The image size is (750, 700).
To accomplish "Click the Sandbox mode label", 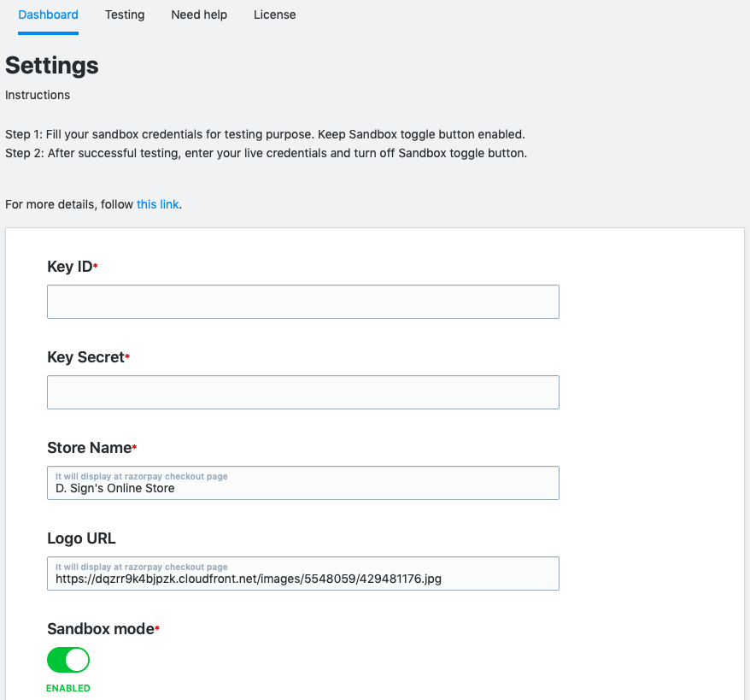I will click(x=101, y=629).
